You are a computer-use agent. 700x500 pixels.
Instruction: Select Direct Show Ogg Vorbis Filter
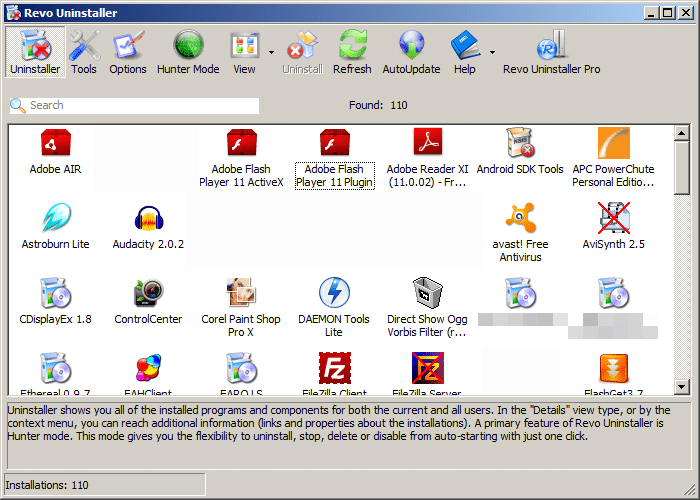pos(427,307)
